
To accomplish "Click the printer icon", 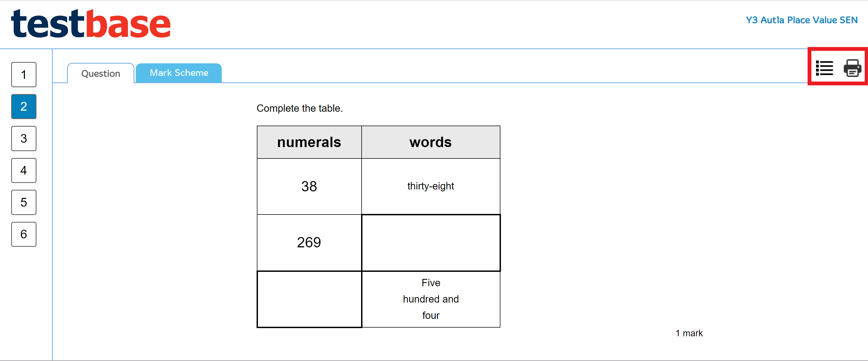I will (852, 68).
